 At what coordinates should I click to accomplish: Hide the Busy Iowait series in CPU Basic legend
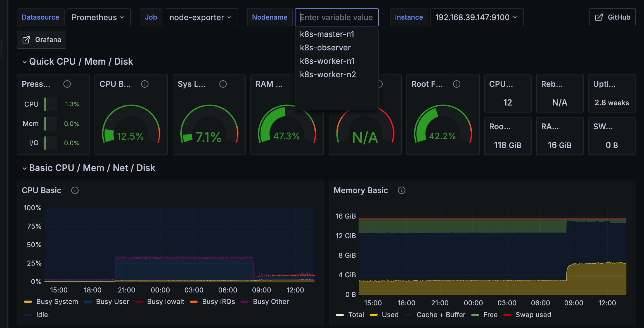(x=165, y=301)
